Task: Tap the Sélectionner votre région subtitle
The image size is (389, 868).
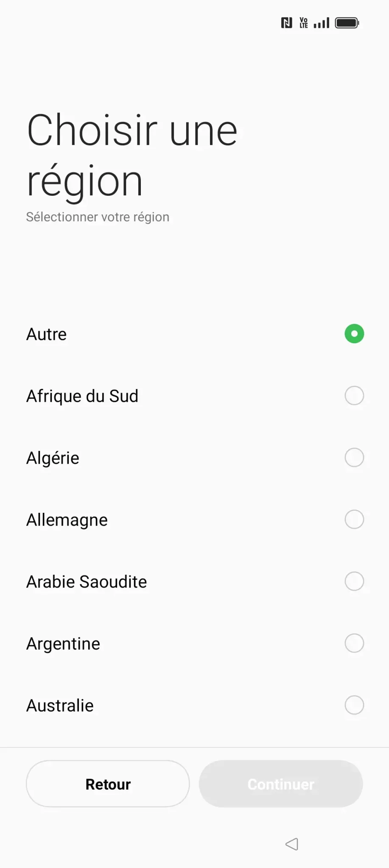Action: [x=98, y=217]
